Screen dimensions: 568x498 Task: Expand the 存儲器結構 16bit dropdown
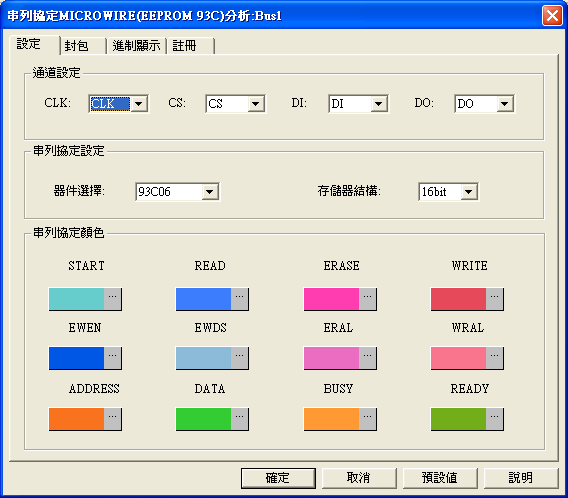pyautogui.click(x=469, y=192)
